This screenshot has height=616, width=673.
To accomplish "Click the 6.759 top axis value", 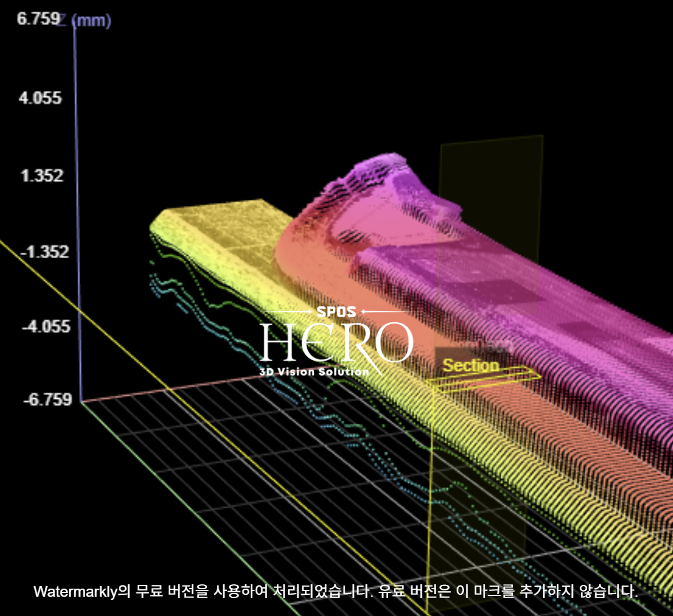I will [x=37, y=19].
